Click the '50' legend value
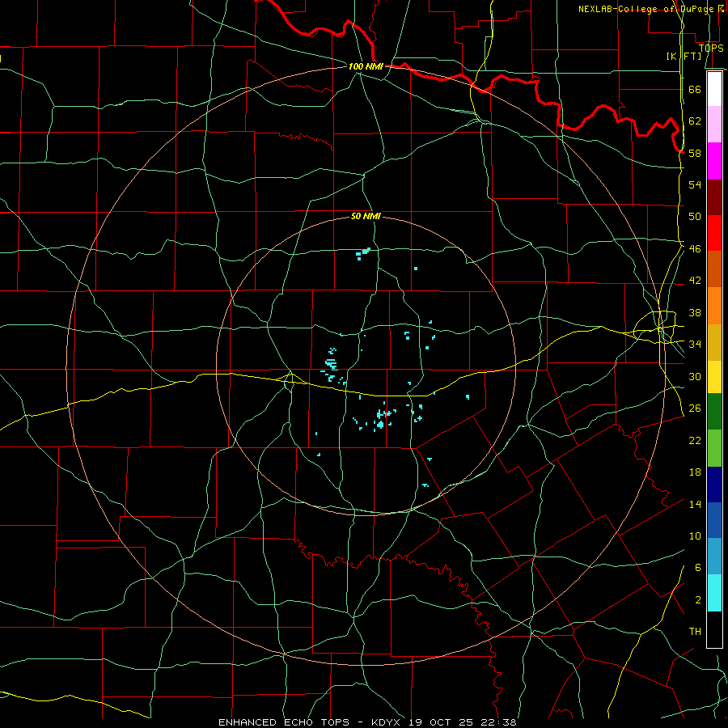728x728 pixels. click(x=695, y=216)
